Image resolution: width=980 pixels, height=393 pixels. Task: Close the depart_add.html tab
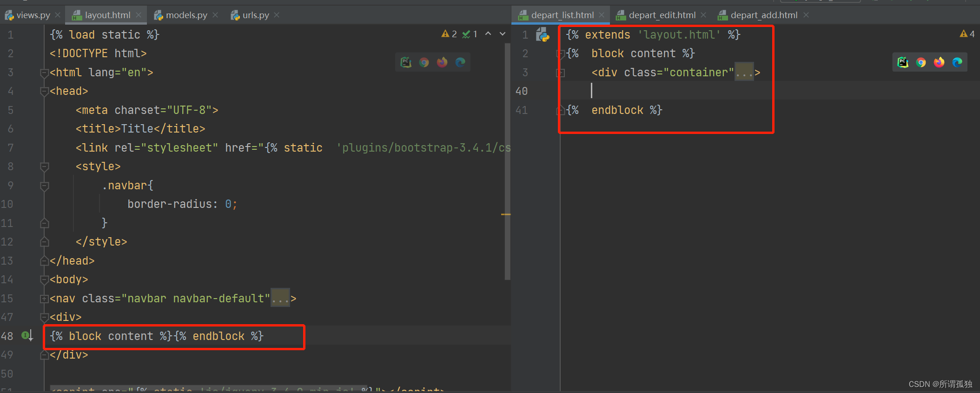[x=806, y=15]
